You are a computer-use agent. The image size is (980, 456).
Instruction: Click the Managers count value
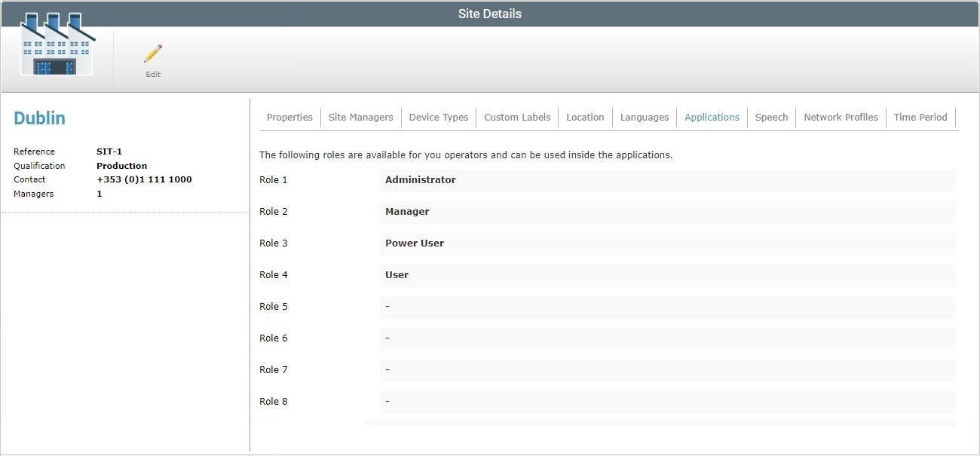tap(99, 193)
